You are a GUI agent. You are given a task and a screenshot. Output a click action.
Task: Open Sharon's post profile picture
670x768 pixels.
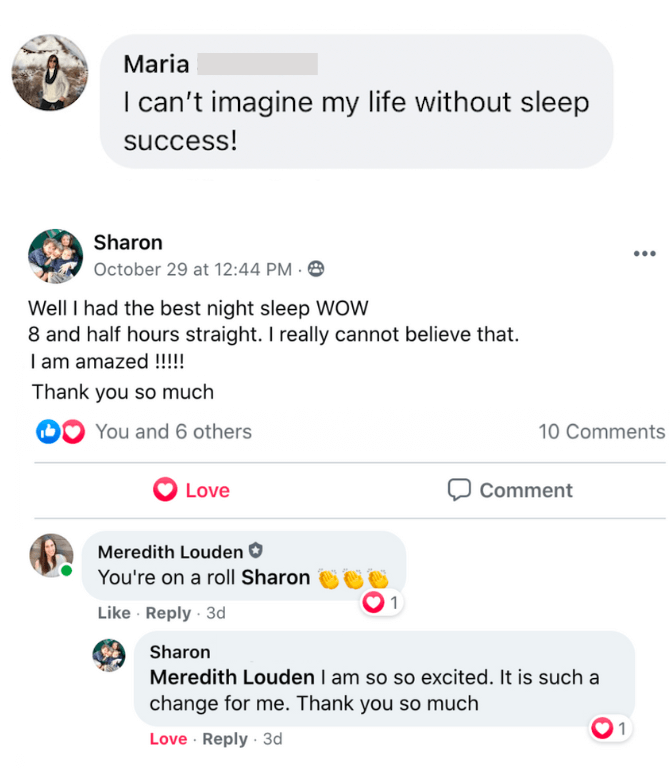click(x=55, y=257)
